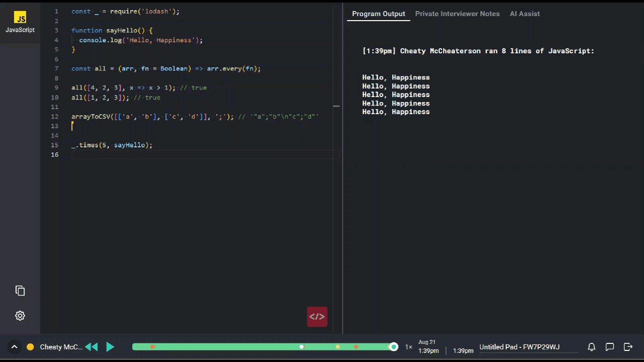The height and width of the screenshot is (362, 644).
Task: Click the red code brackets icon
Action: [317, 317]
